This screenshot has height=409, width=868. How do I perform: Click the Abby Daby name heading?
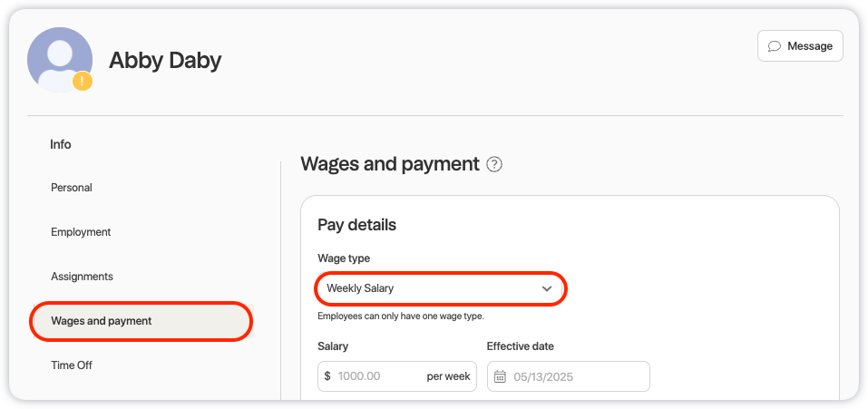(x=165, y=61)
